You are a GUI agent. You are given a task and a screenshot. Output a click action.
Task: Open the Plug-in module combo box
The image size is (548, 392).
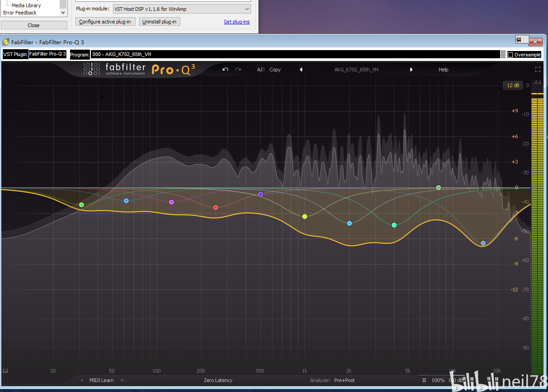pos(182,9)
